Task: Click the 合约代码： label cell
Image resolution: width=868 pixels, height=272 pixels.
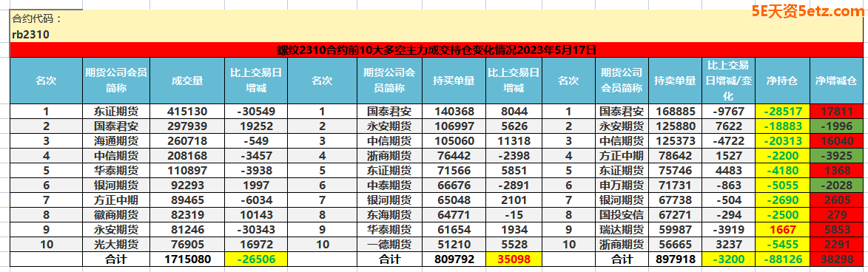Action: (436, 18)
